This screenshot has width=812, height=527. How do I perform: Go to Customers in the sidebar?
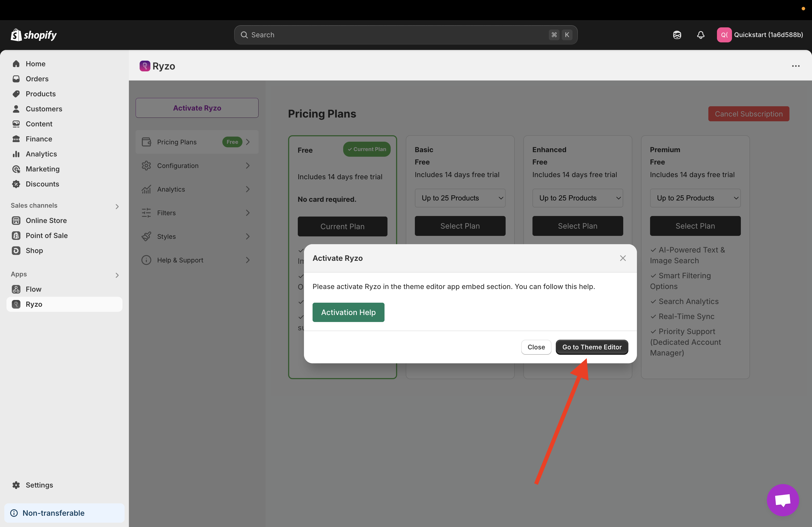[64, 109]
